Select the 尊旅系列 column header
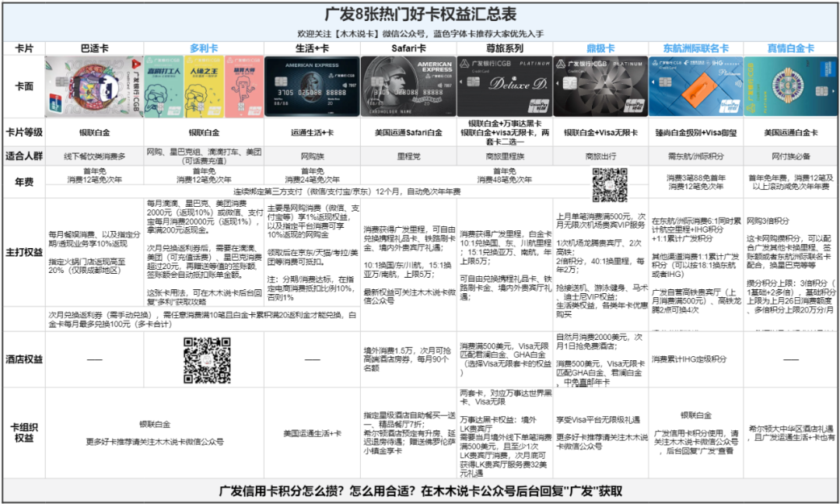The width and height of the screenshot is (840, 504). (505, 48)
